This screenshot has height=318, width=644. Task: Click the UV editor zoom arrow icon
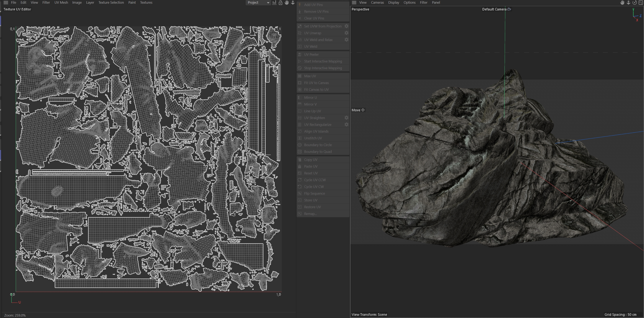pyautogui.click(x=293, y=2)
